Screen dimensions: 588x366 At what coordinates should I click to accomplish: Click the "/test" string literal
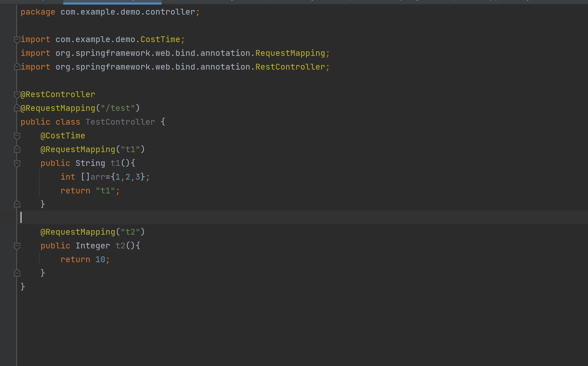click(118, 108)
